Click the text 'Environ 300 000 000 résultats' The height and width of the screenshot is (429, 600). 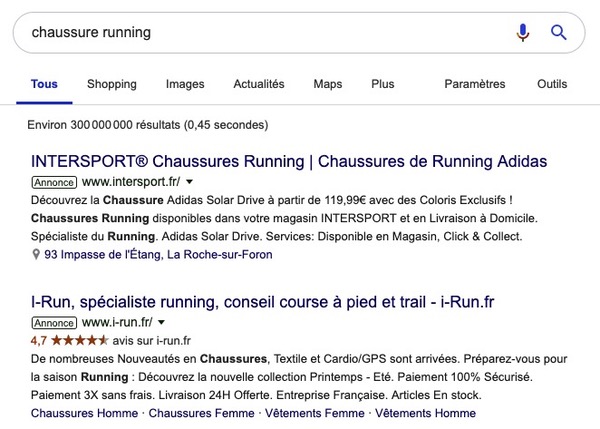(104, 125)
